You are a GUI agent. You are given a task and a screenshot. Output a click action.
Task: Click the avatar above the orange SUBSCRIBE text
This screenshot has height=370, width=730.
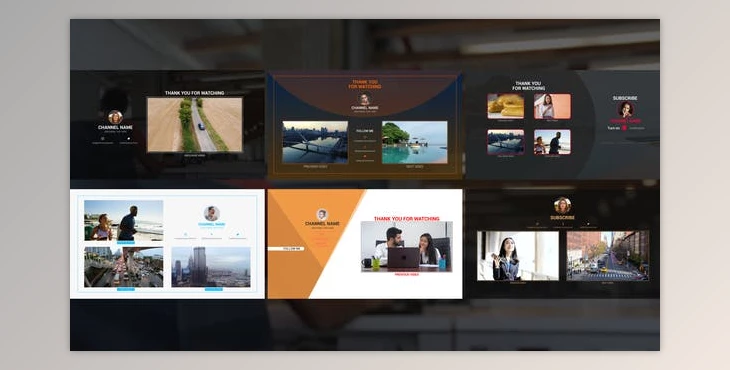click(562, 206)
